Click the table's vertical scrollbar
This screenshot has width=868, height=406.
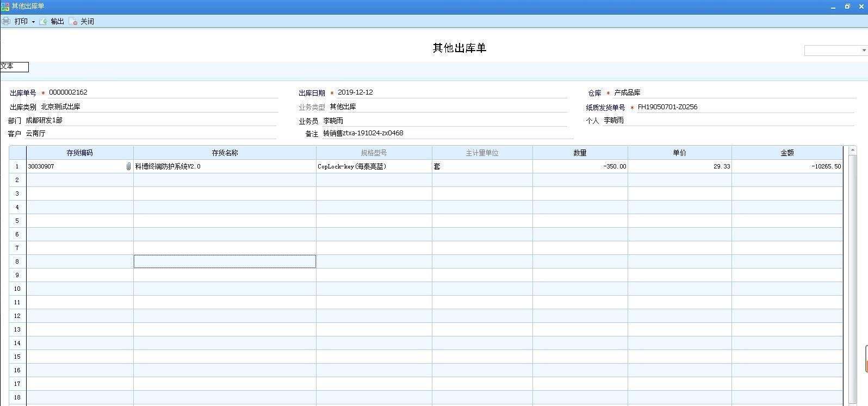click(x=852, y=276)
